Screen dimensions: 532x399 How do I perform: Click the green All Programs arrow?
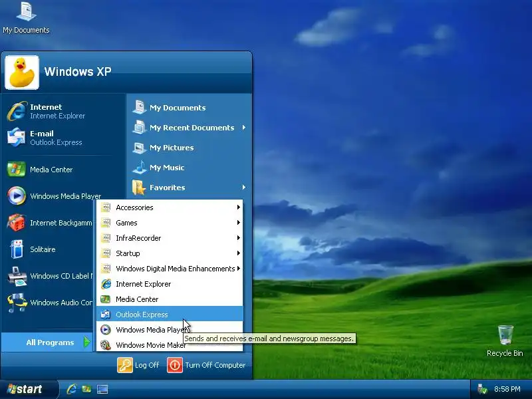point(87,342)
